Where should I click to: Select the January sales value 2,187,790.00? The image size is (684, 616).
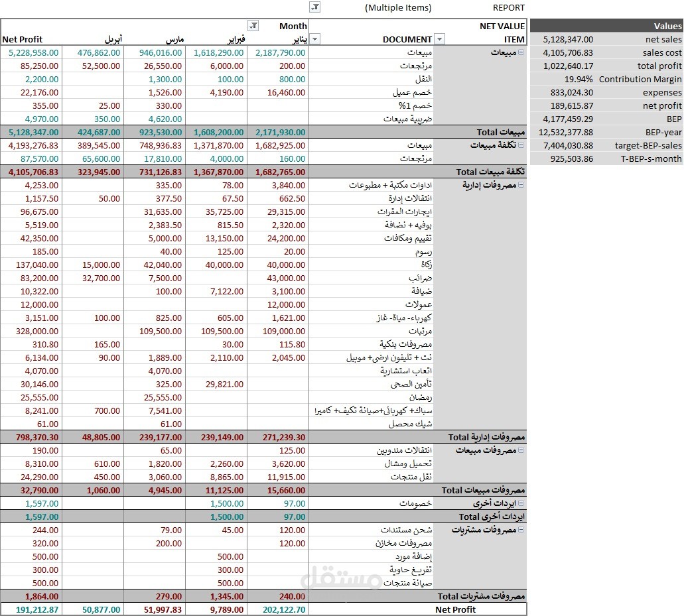click(x=280, y=53)
